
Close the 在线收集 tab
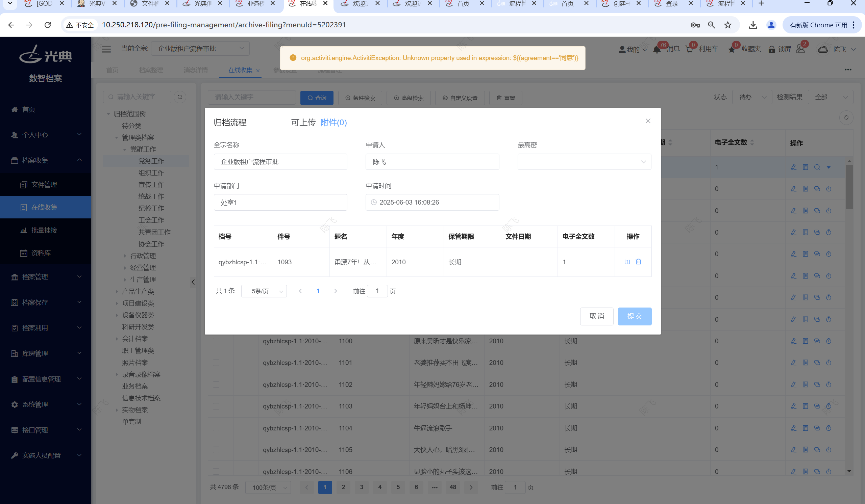pos(258,71)
